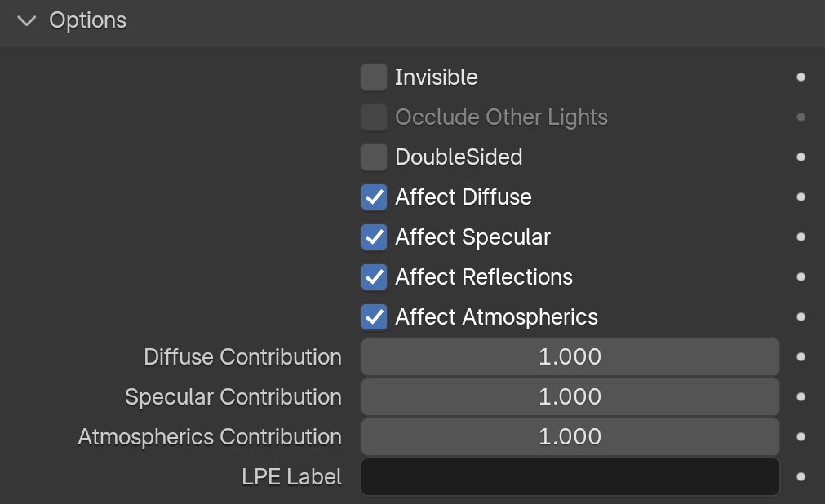Click animate dot for Affect Specular
Image resolution: width=825 pixels, height=504 pixels.
[801, 237]
